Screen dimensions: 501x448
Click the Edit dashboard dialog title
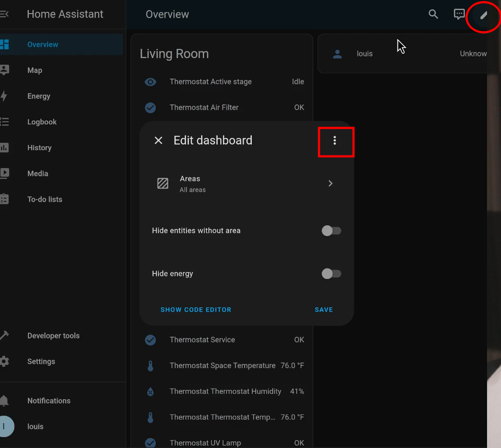[x=213, y=140]
